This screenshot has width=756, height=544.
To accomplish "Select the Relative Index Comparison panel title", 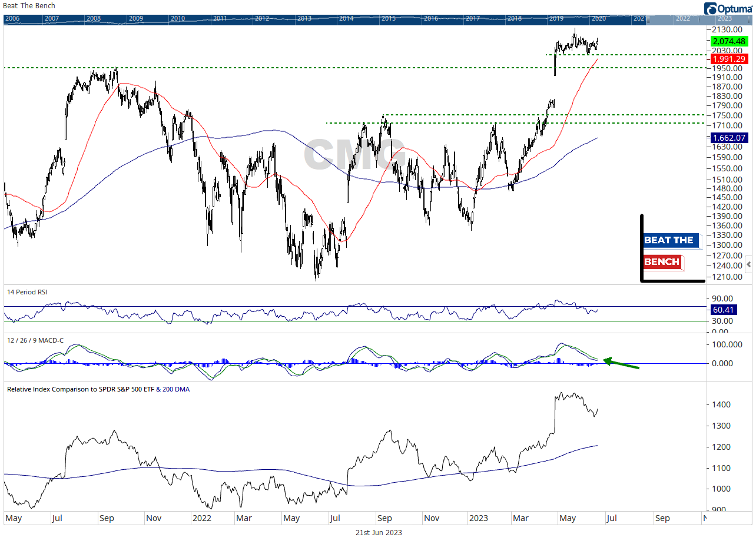I will (x=98, y=389).
